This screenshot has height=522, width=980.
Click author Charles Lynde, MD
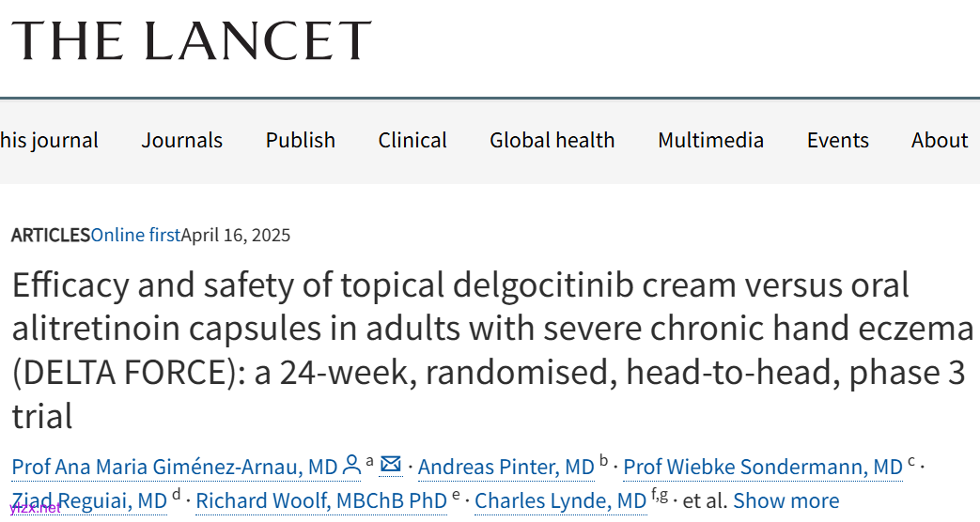pyautogui.click(x=561, y=501)
